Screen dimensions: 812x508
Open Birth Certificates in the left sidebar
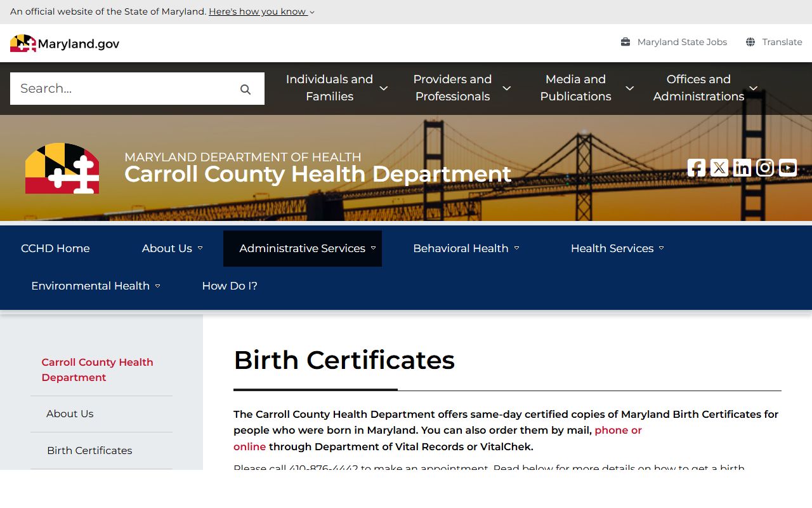point(89,451)
